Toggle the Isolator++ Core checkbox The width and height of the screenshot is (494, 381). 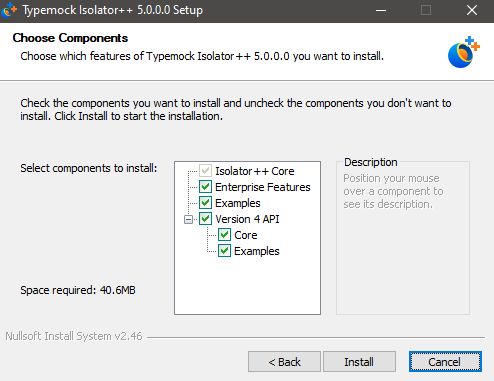pos(205,171)
